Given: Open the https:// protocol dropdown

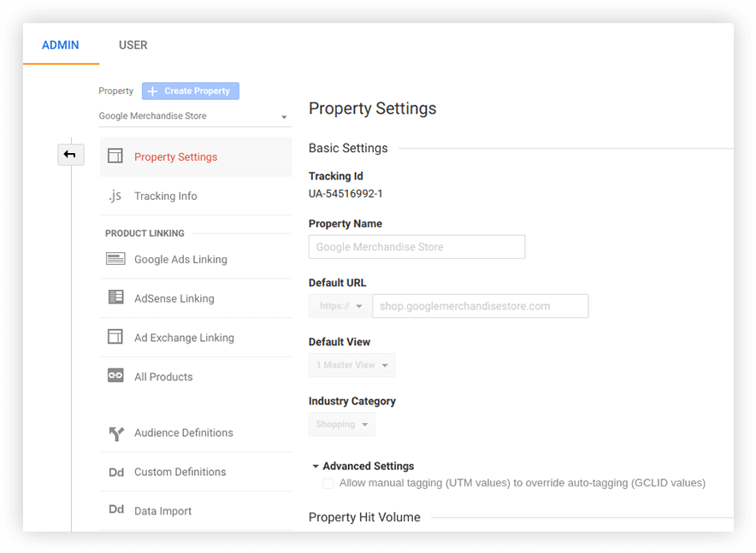Looking at the screenshot, I should click(340, 306).
